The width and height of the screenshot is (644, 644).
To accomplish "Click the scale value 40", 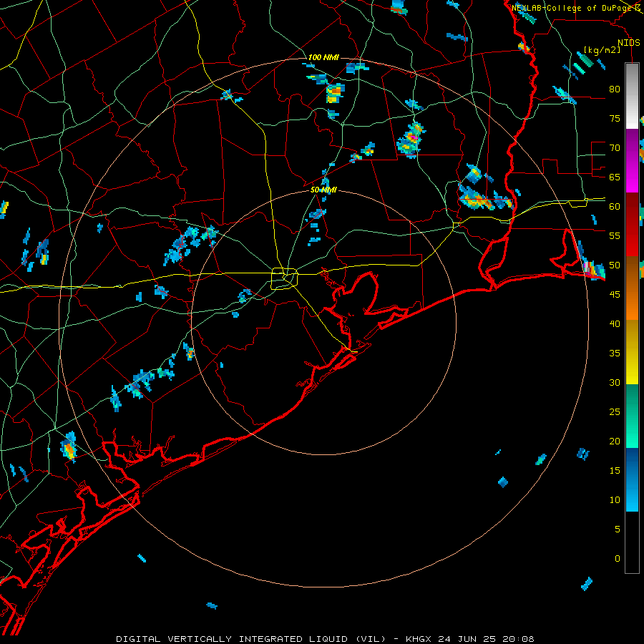I will 615,324.
